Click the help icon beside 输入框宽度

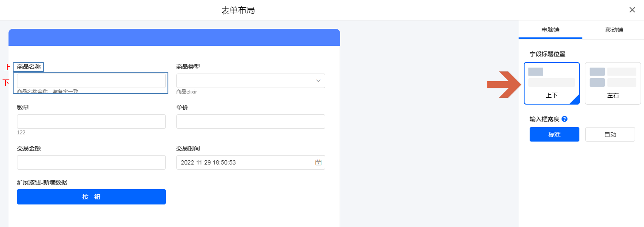pos(565,119)
